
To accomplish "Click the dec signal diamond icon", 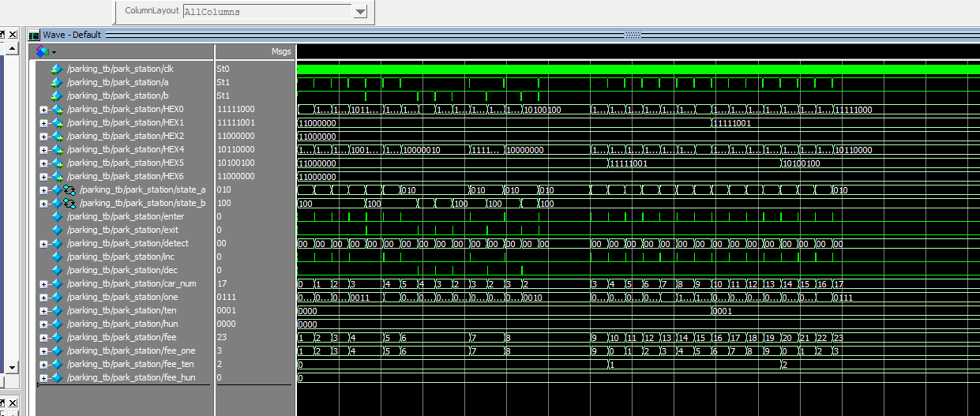I will click(56, 271).
